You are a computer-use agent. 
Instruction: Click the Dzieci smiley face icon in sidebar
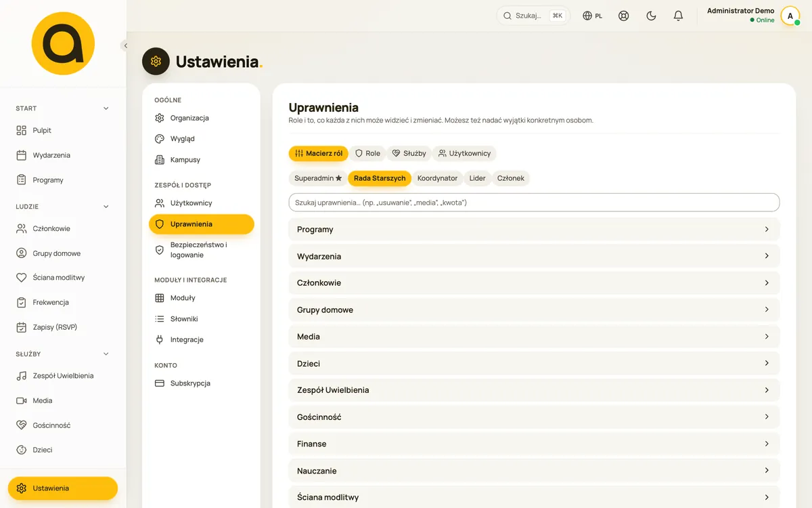pos(21,450)
